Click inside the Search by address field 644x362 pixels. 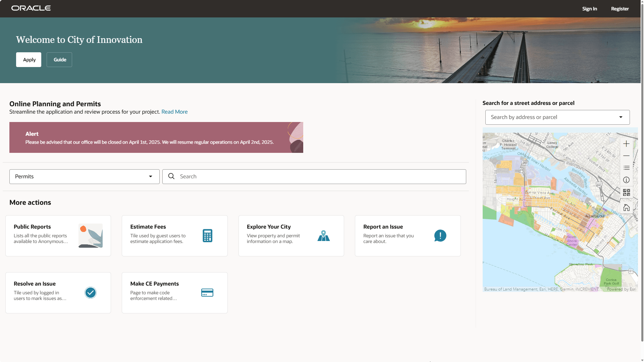click(x=543, y=117)
